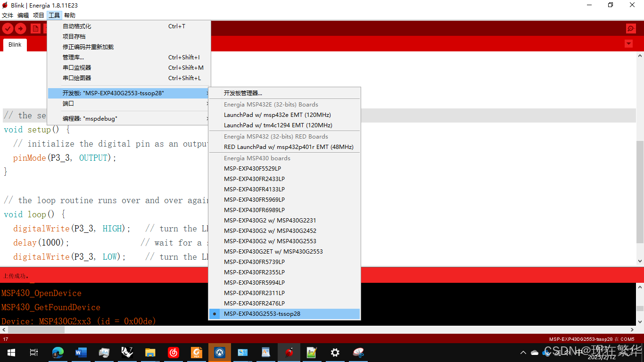Select board MSP-EXP430FR6989LP
644x362 pixels.
point(284,210)
